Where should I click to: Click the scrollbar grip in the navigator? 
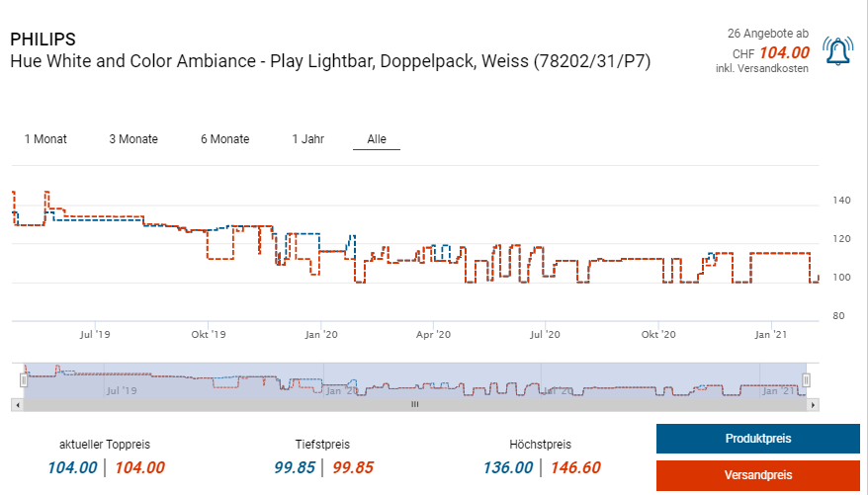(x=415, y=404)
